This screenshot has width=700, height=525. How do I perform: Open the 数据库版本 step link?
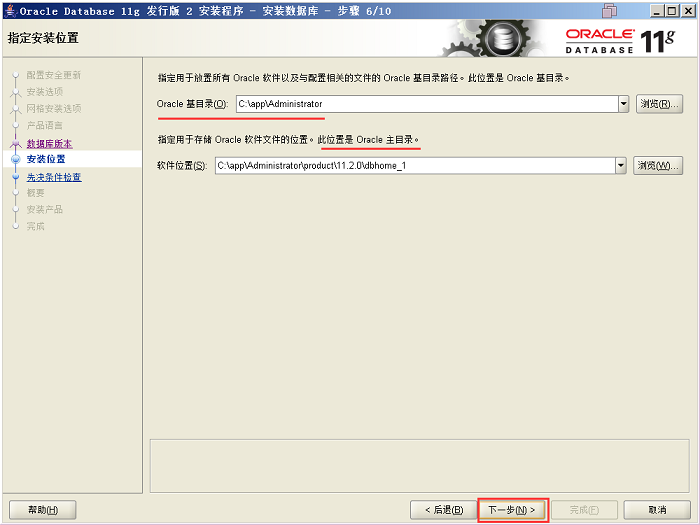click(50, 144)
